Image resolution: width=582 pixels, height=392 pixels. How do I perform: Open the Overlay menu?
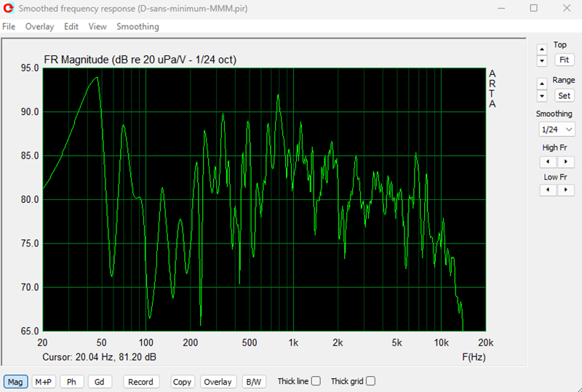[39, 27]
